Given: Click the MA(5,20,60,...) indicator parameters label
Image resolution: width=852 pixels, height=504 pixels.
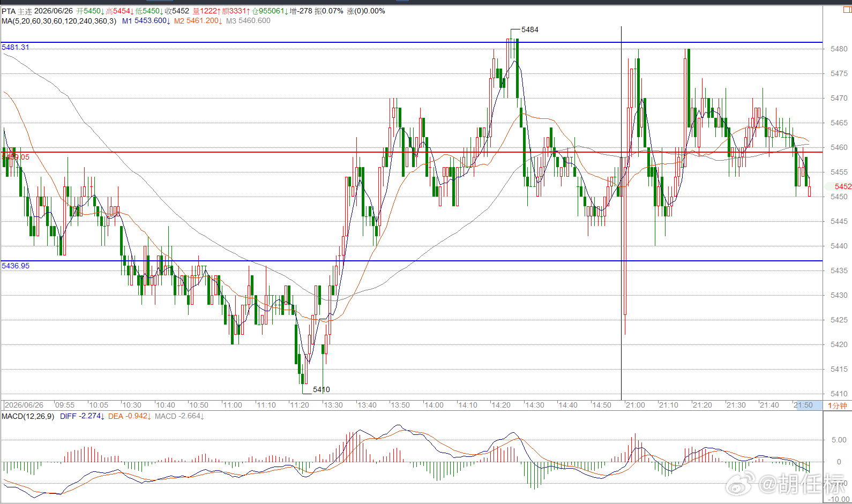Looking at the screenshot, I should (59, 21).
